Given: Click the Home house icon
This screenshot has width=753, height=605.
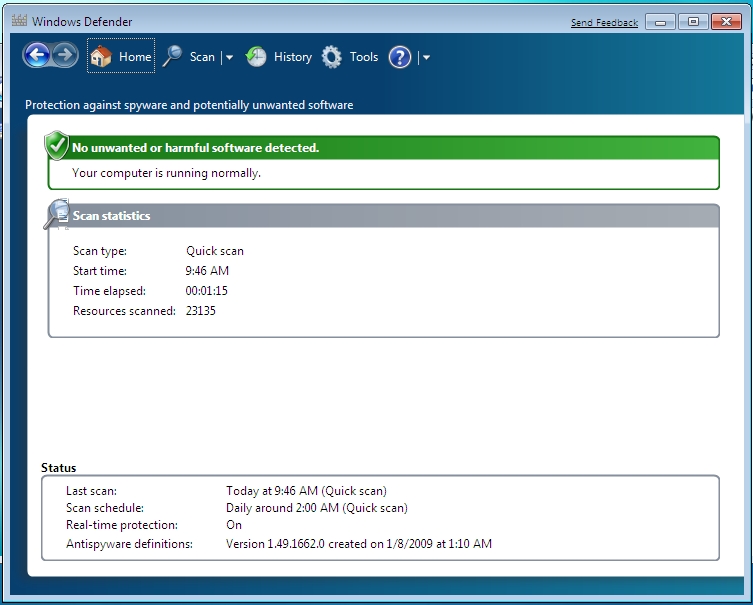Looking at the screenshot, I should click(x=101, y=57).
